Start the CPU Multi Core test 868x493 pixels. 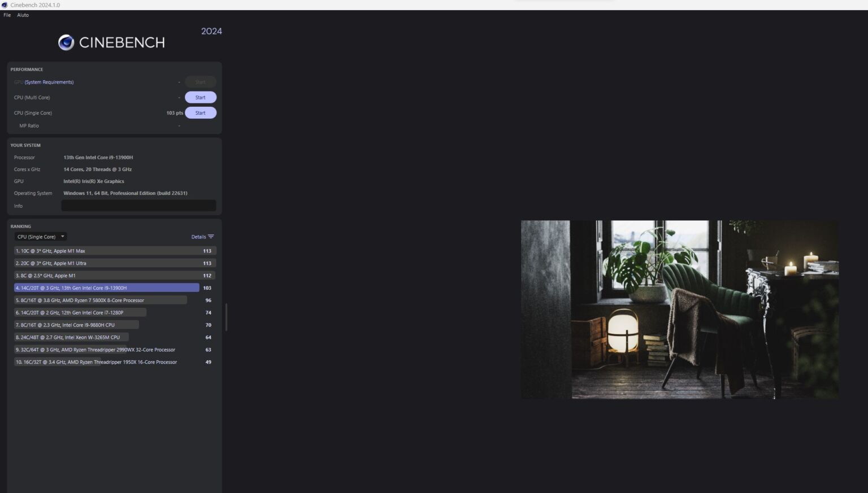pos(201,98)
